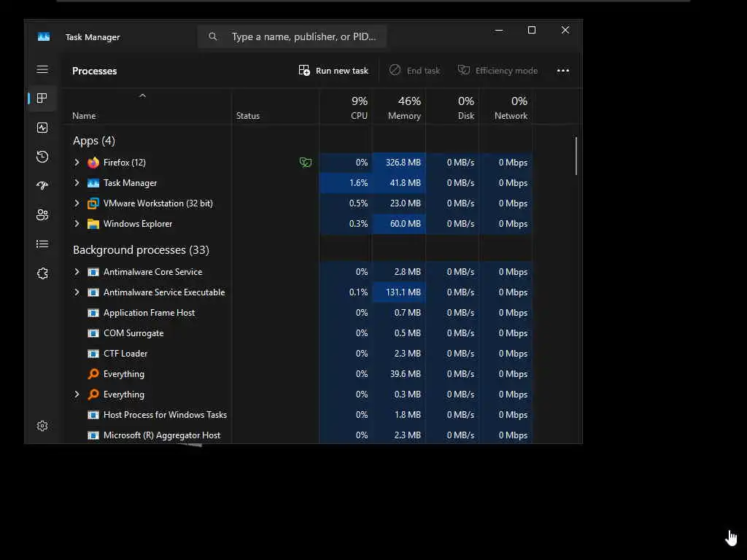Click the Antimalware Core Service icon

(93, 272)
